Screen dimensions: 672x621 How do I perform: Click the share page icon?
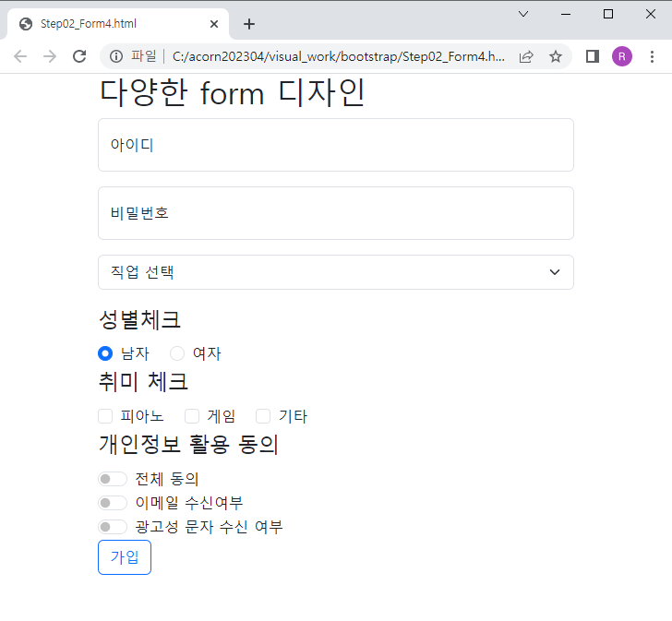(526, 56)
